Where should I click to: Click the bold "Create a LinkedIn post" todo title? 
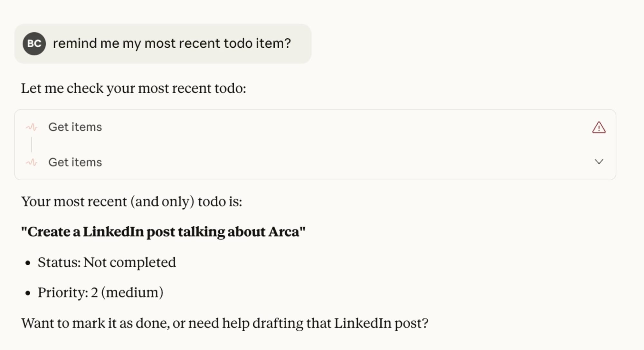point(163,232)
